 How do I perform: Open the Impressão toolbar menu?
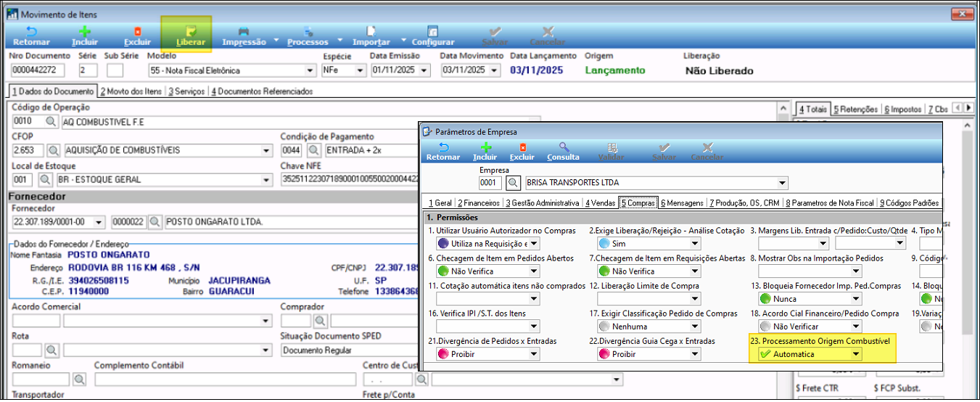[x=244, y=36]
